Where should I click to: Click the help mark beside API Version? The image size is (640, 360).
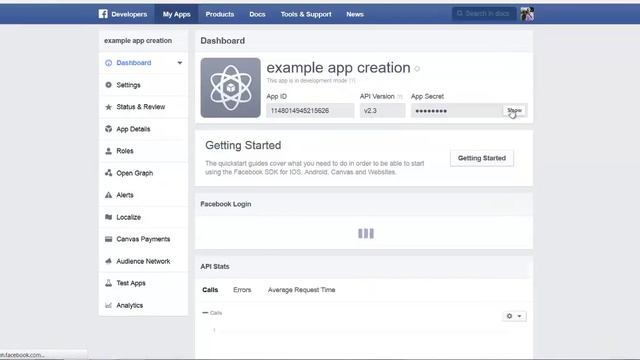pyautogui.click(x=400, y=97)
